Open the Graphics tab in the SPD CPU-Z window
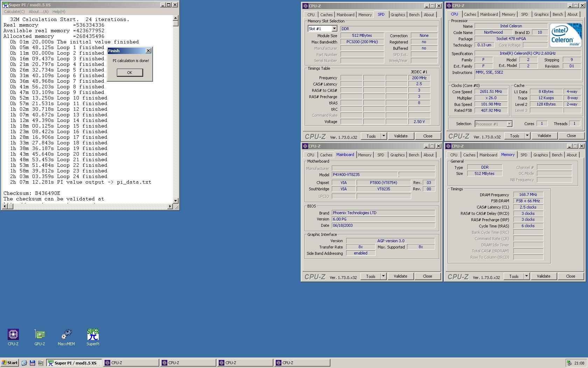The image size is (588, 368). click(398, 15)
